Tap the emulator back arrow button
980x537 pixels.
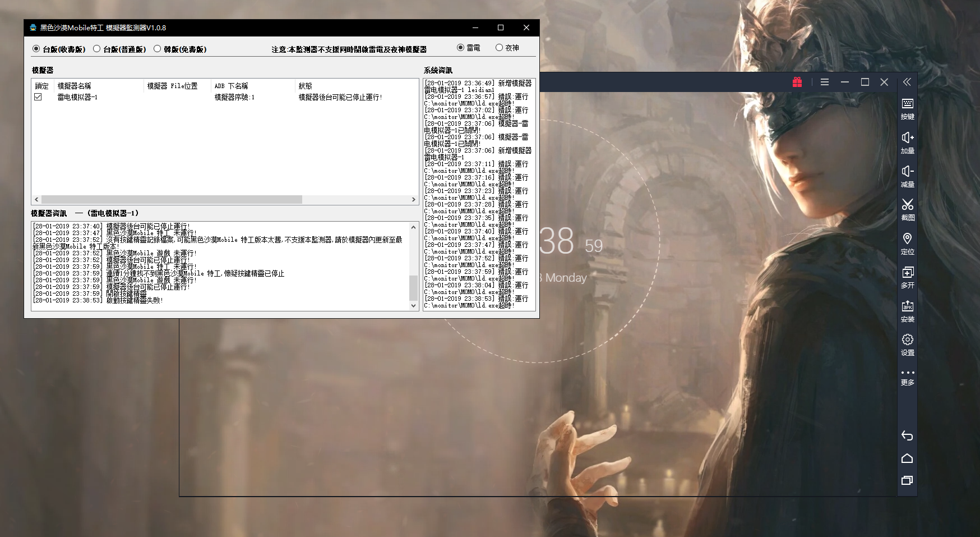tap(907, 435)
